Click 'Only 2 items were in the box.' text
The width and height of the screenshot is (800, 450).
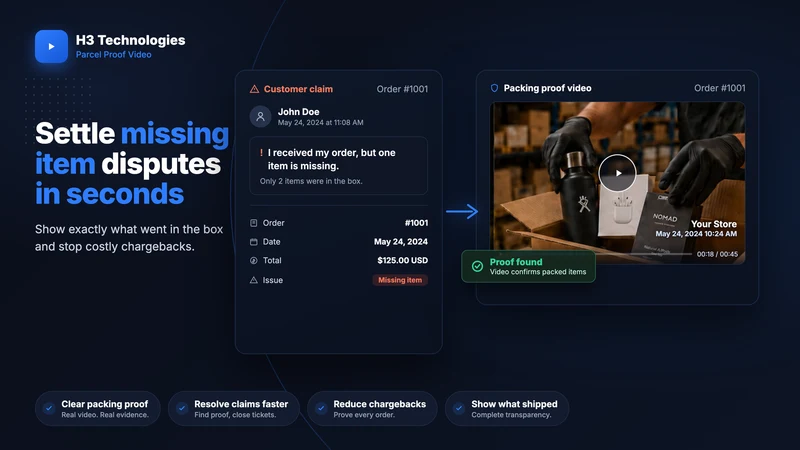point(311,181)
